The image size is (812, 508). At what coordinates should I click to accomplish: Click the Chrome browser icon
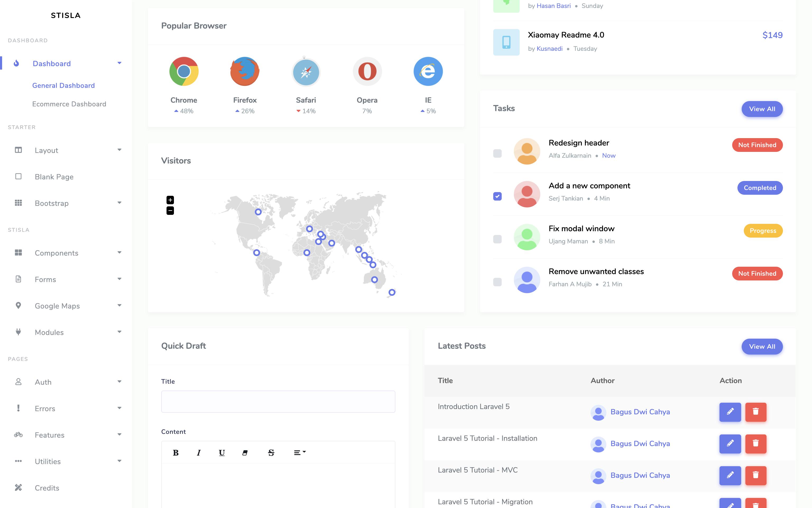(184, 71)
